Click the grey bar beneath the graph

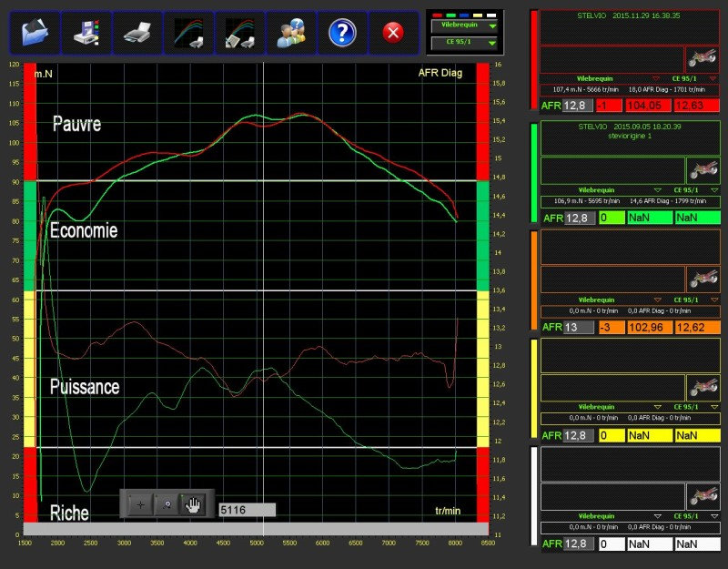click(x=256, y=529)
